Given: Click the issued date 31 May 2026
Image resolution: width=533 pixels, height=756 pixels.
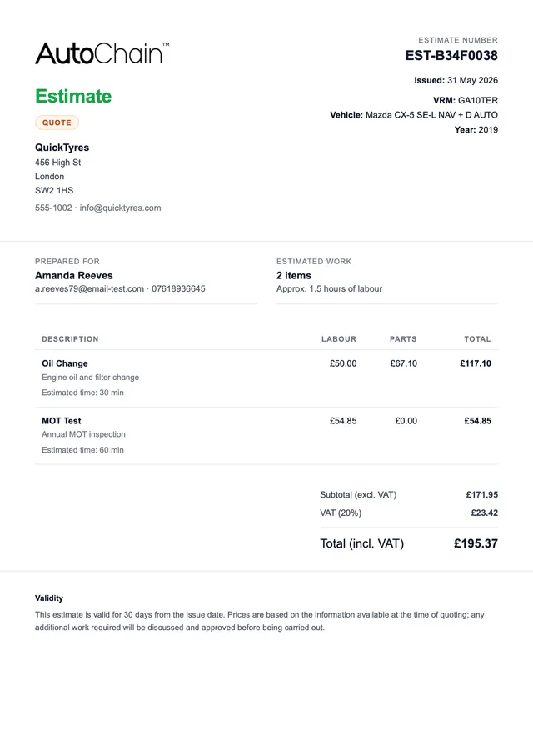Looking at the screenshot, I should (472, 80).
